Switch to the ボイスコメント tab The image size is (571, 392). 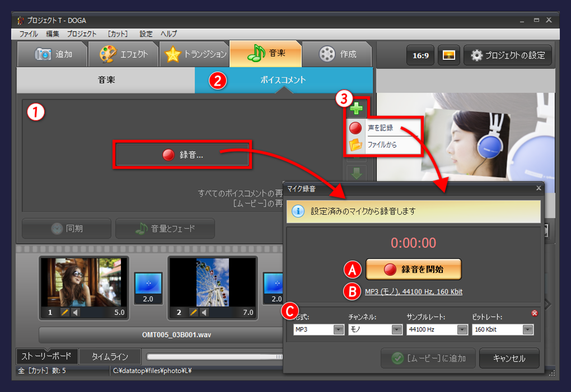coord(283,81)
